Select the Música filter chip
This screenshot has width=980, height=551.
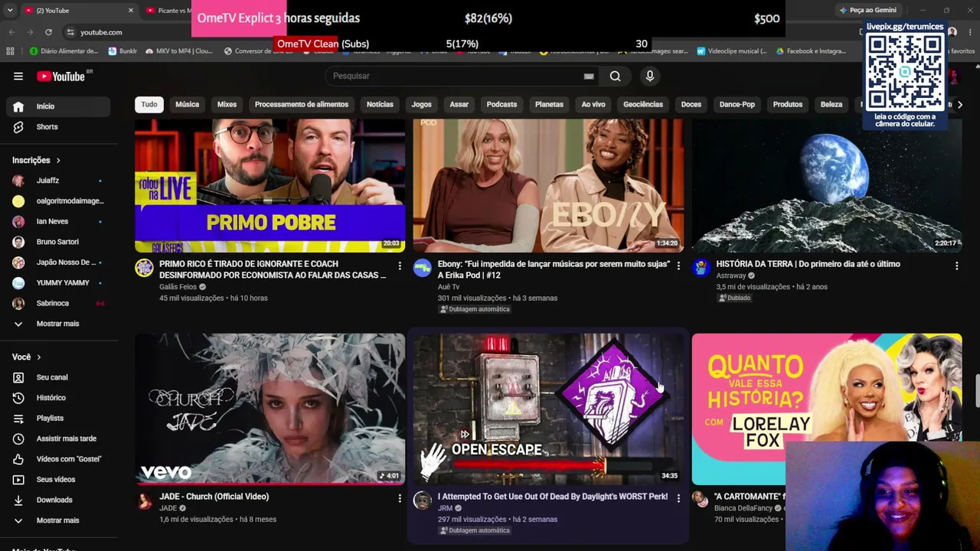[187, 105]
